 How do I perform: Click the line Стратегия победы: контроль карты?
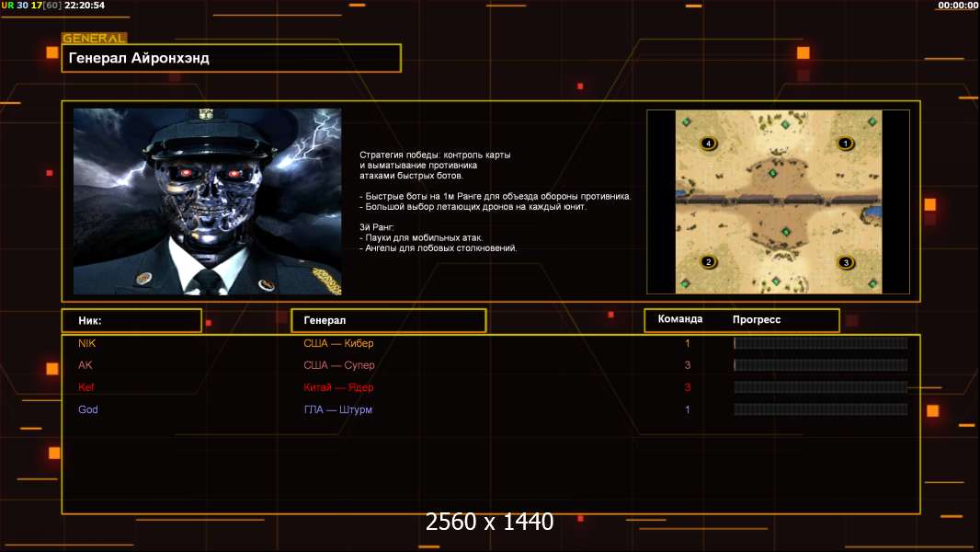click(435, 155)
